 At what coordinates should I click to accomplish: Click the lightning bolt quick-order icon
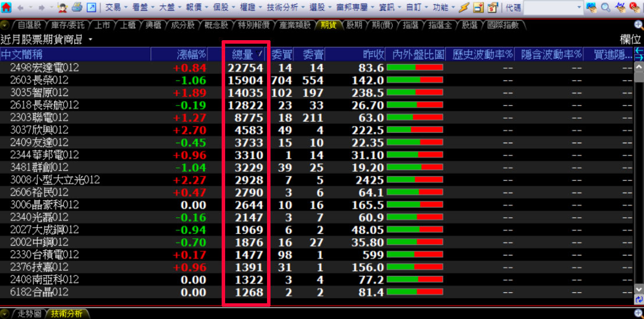pyautogui.click(x=464, y=8)
